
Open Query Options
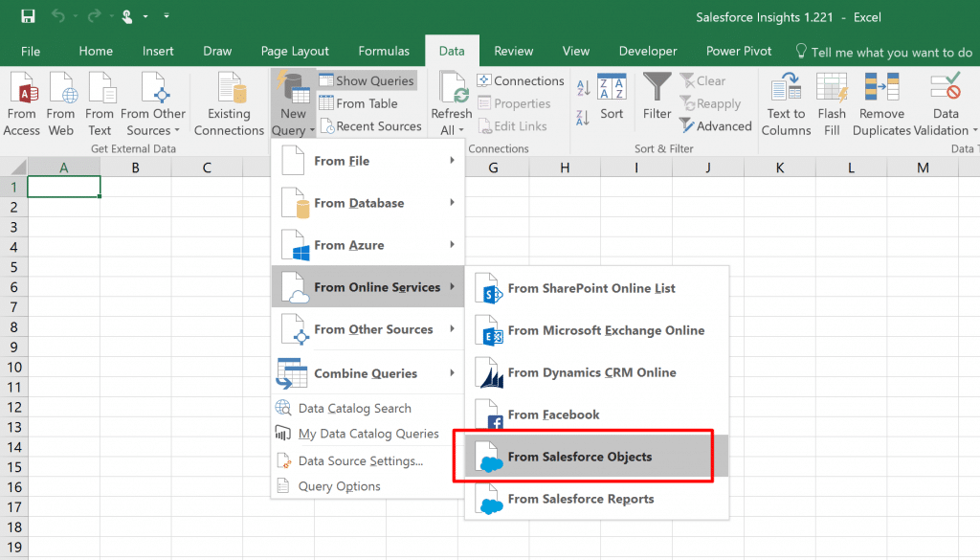pos(368,486)
